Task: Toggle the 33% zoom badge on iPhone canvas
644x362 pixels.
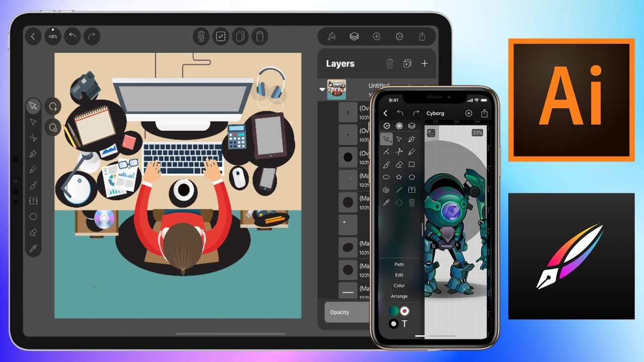Action: coord(477,133)
